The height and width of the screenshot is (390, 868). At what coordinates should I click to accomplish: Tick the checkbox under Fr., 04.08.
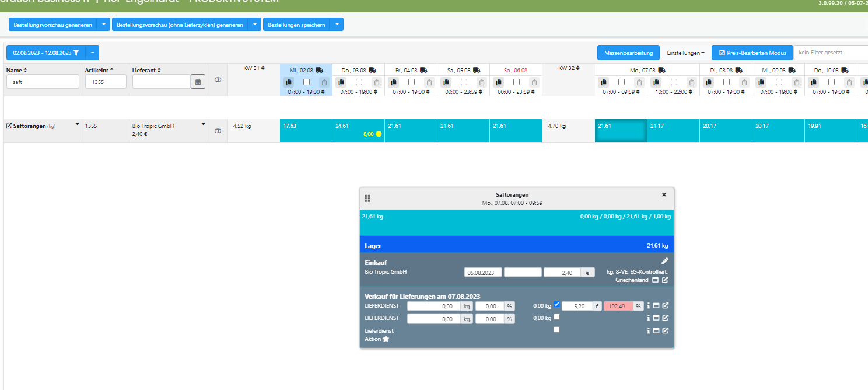411,82
